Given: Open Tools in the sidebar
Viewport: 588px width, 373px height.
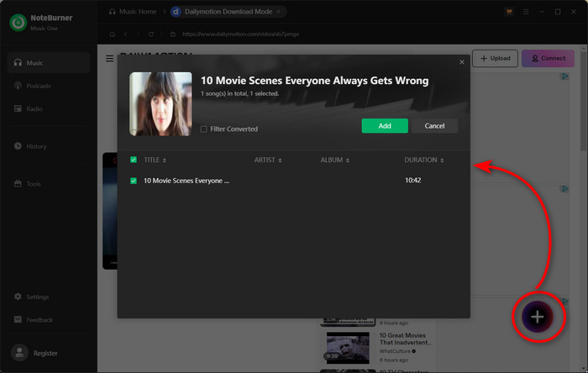Looking at the screenshot, I should 49,184.
